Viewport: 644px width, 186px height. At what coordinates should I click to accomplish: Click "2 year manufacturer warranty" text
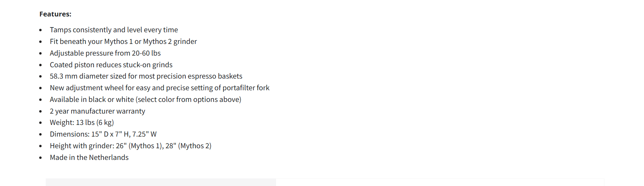click(x=97, y=111)
